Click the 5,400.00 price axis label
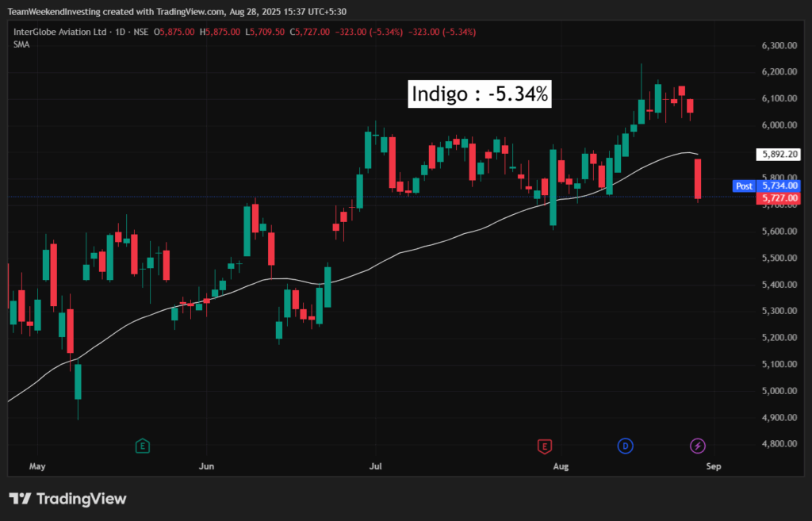The height and width of the screenshot is (521, 812). pos(779,285)
